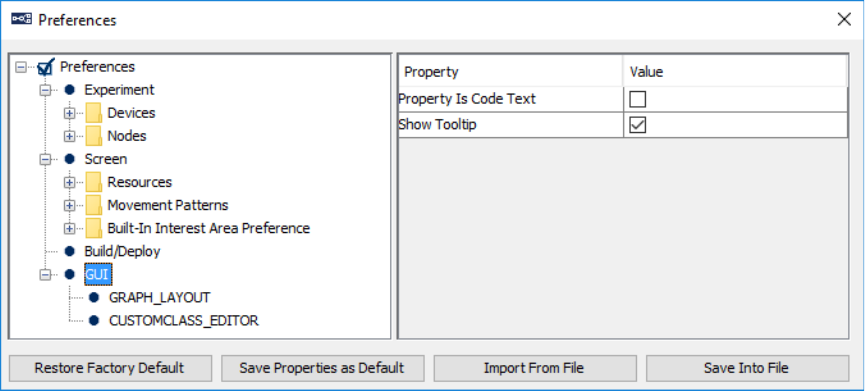
Task: Select the Resources folder icon
Action: tap(94, 182)
